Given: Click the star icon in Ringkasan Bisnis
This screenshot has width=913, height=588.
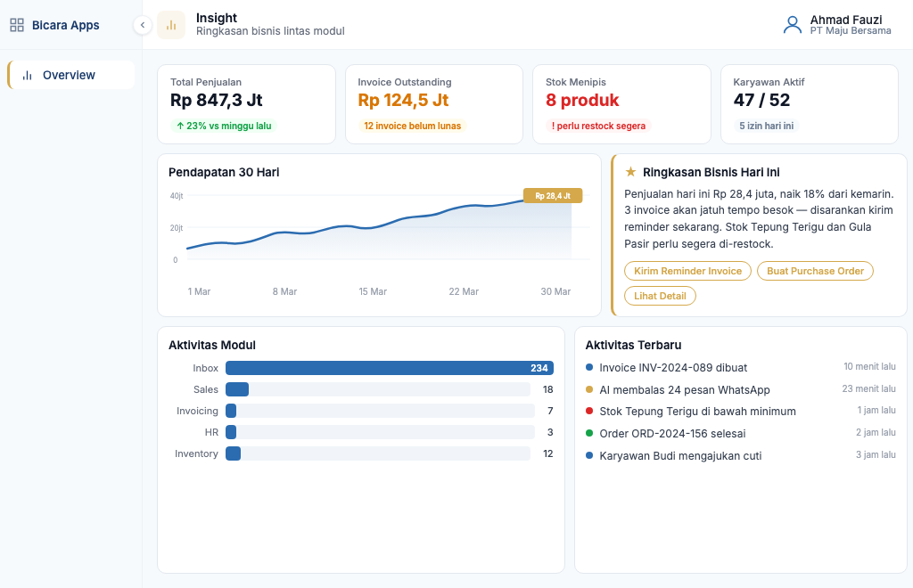Looking at the screenshot, I should click(x=630, y=172).
